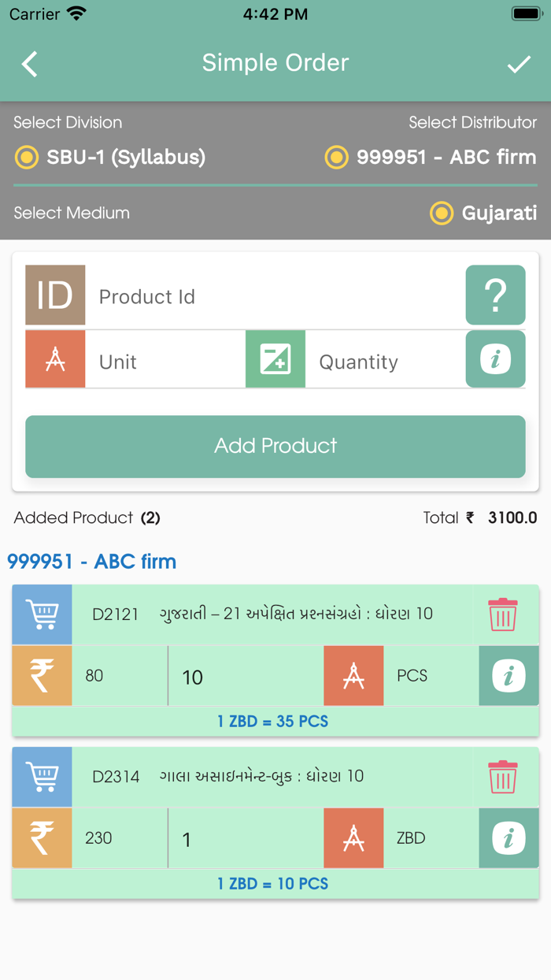Tap the cart icon on product D2121

click(x=41, y=614)
